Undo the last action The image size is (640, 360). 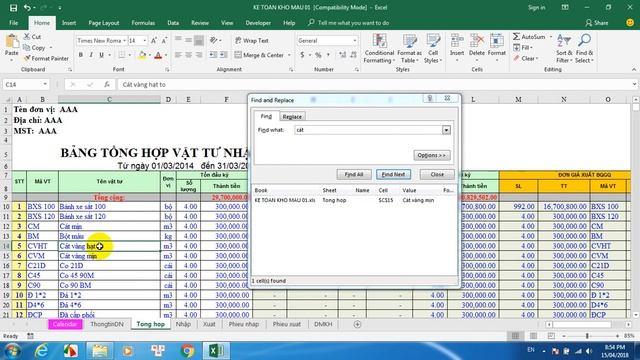(27, 8)
